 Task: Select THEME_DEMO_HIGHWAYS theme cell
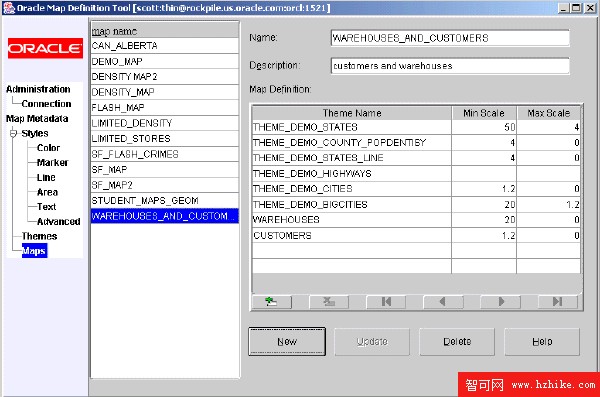[352, 173]
